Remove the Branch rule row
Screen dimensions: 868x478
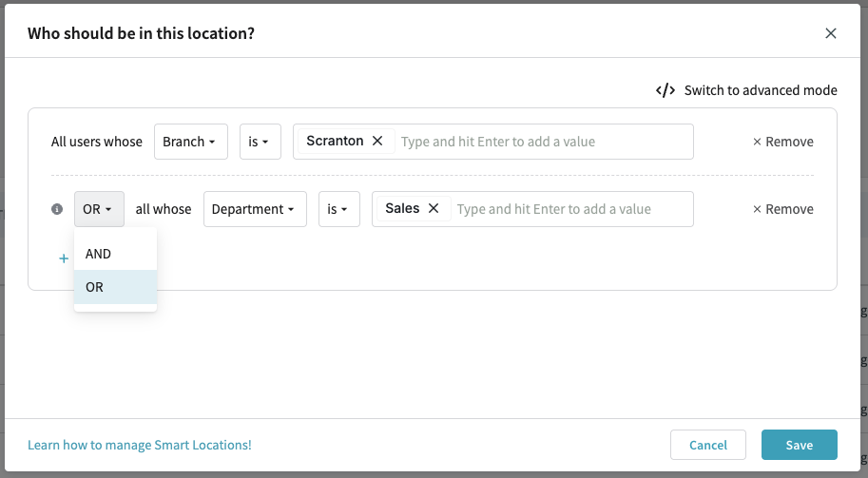tap(782, 142)
